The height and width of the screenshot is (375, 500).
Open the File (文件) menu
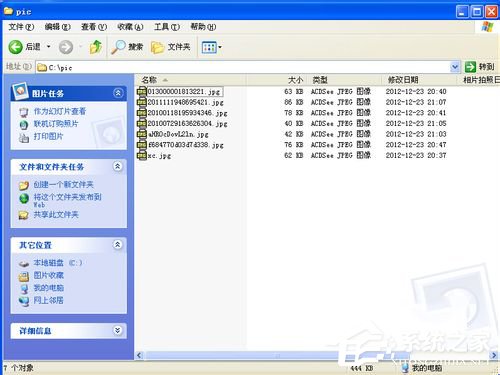[21, 27]
